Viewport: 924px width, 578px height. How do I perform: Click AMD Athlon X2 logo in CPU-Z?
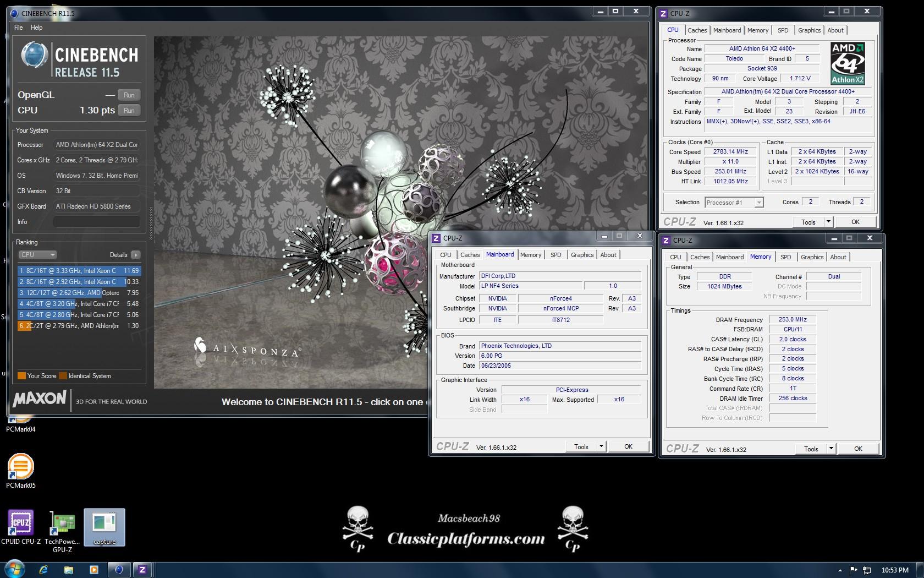tap(848, 63)
